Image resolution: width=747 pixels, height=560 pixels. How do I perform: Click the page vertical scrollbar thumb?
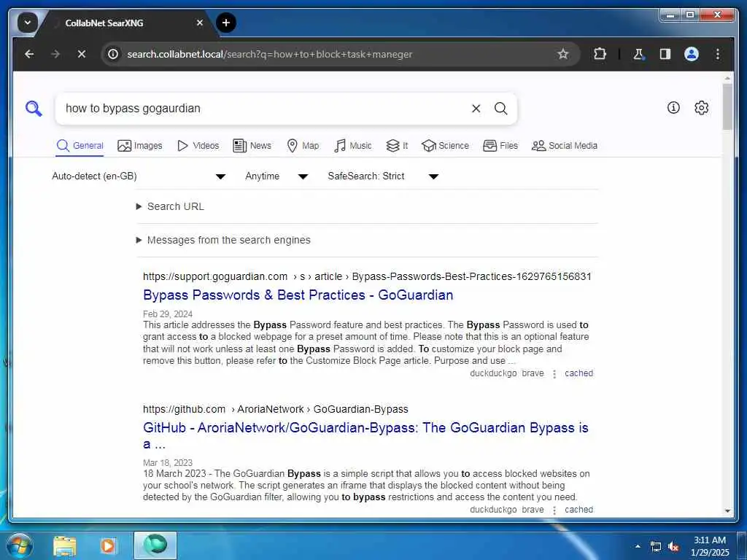(727, 107)
